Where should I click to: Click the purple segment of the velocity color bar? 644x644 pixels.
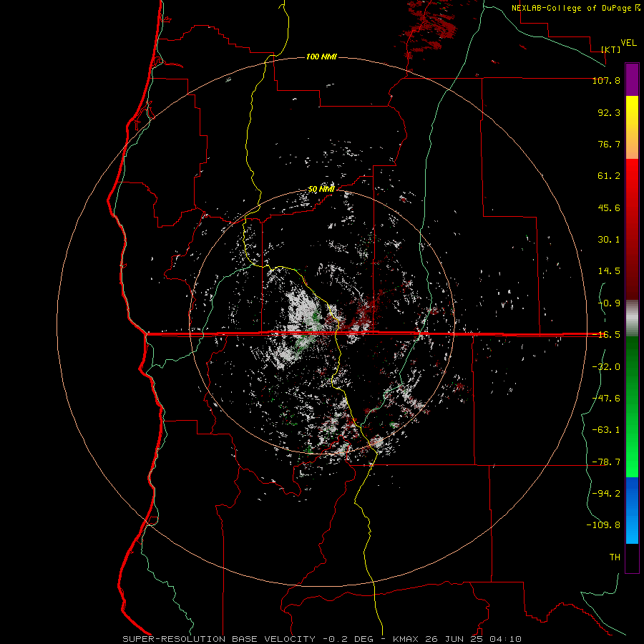click(x=632, y=79)
